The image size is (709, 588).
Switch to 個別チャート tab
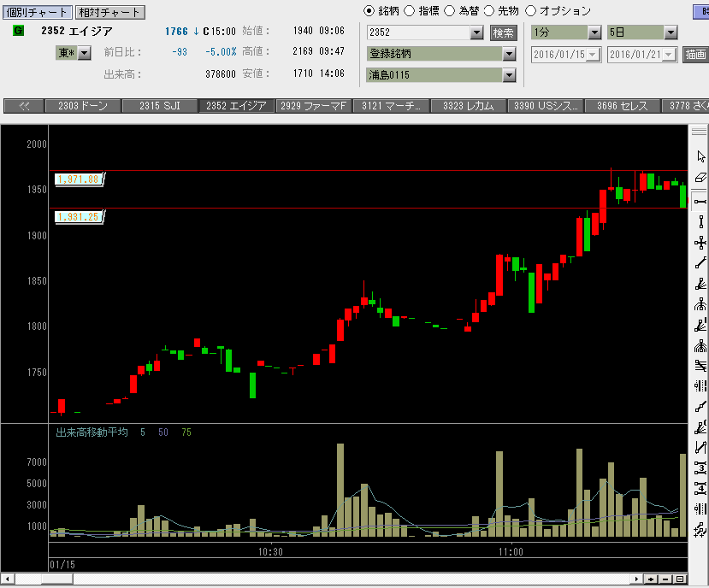[x=37, y=12]
